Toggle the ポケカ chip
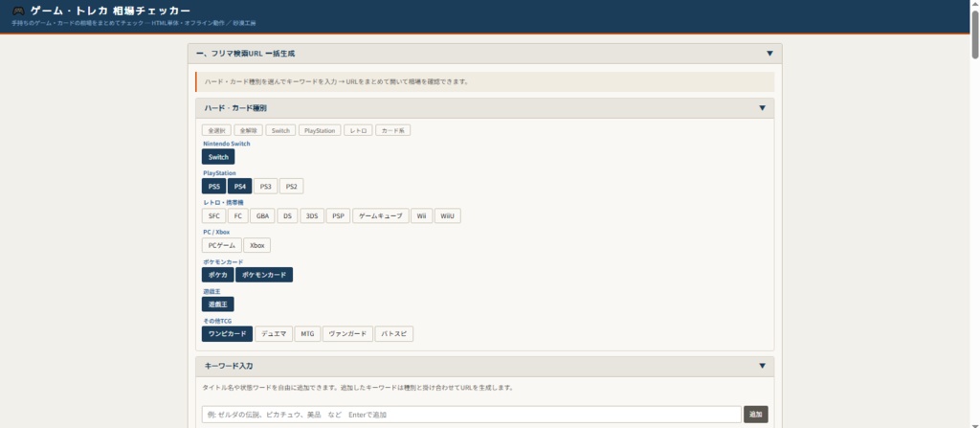Screen dimensions: 980x428 217,275
